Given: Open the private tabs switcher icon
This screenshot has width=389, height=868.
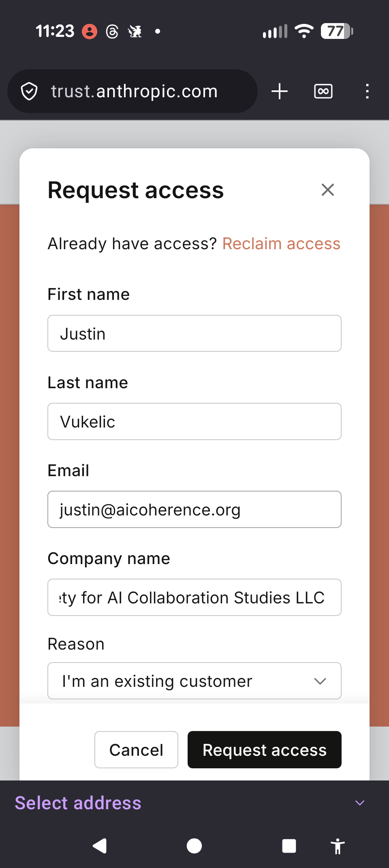Looking at the screenshot, I should (323, 91).
